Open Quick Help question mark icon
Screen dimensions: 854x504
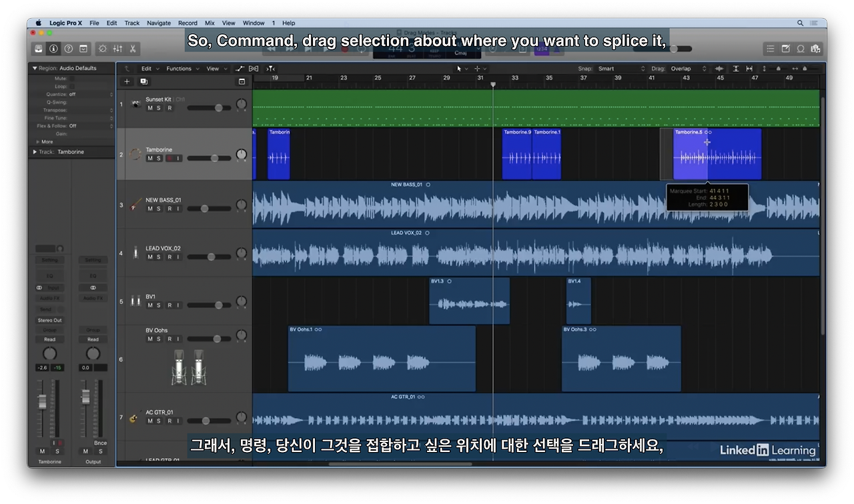(68, 49)
